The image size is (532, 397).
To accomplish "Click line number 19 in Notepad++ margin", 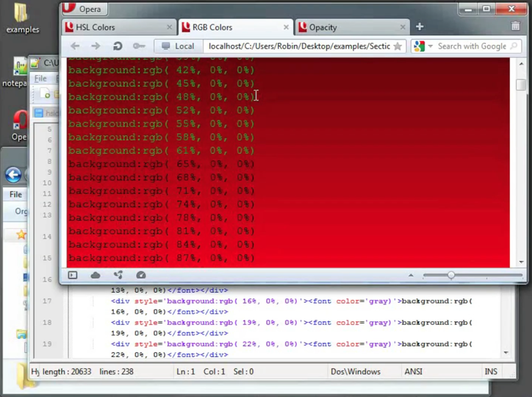I will pos(47,344).
